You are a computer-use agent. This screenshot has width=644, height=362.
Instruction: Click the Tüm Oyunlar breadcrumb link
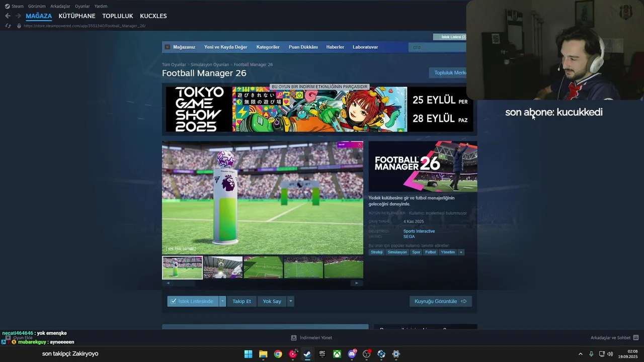[x=174, y=65]
